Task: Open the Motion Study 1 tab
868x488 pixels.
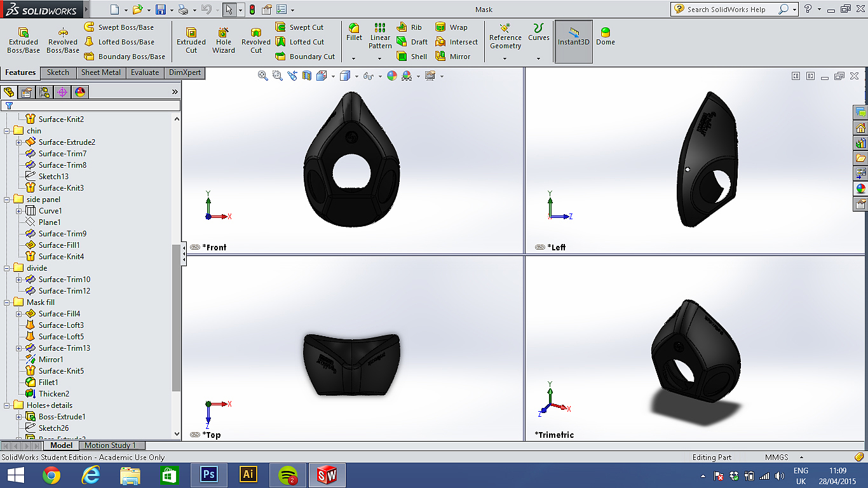Action: [x=111, y=445]
